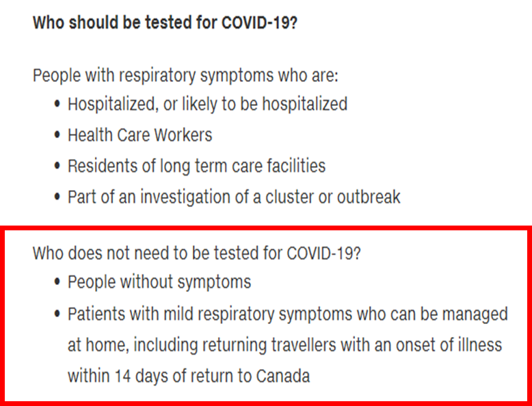Image resolution: width=532 pixels, height=406 pixels.
Task: Click the "Health Care Workers" bullet item
Action: [x=139, y=135]
